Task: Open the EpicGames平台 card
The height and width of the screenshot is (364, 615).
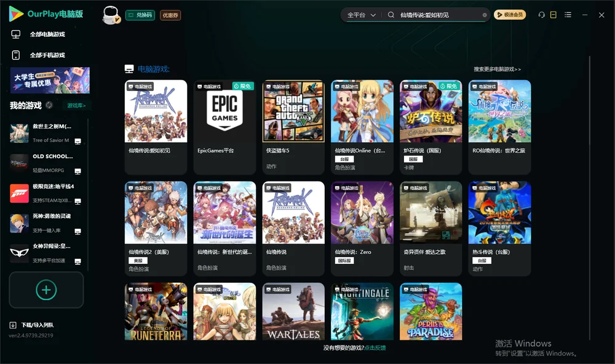Action: (224, 127)
